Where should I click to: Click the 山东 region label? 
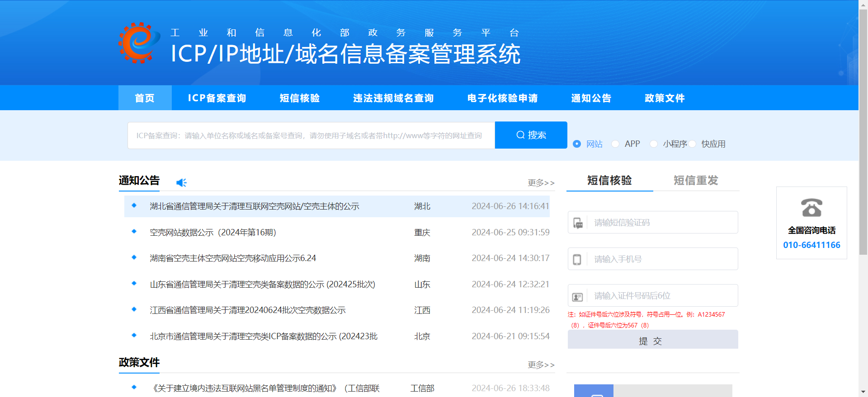[422, 285]
